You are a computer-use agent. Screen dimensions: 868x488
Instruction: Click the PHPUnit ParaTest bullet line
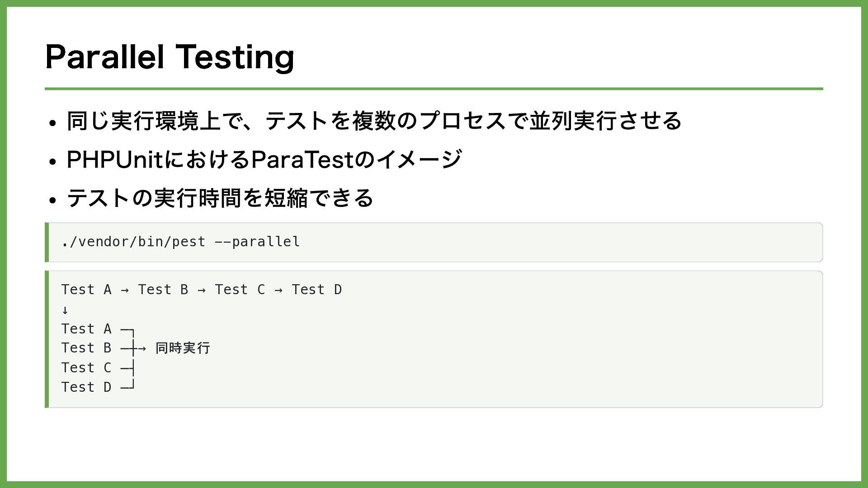tap(264, 159)
